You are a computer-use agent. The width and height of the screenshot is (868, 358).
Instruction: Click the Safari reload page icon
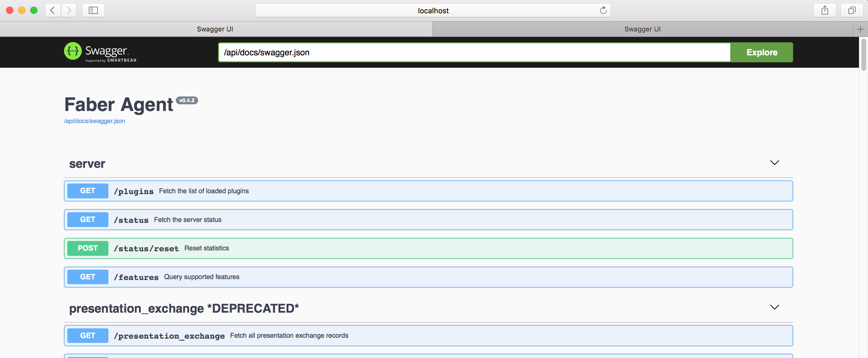point(603,10)
